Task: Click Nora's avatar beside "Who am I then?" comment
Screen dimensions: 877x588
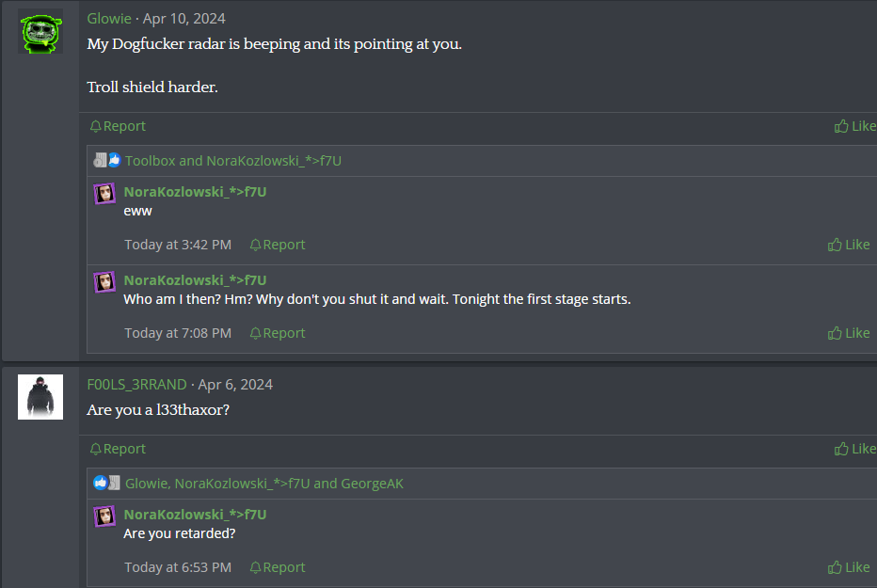Action: point(104,282)
